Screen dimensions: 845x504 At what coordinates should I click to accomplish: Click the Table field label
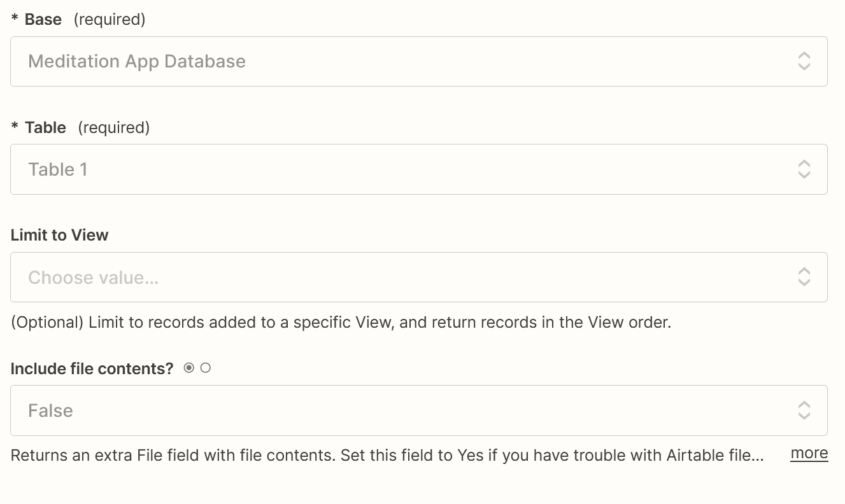[x=45, y=128]
